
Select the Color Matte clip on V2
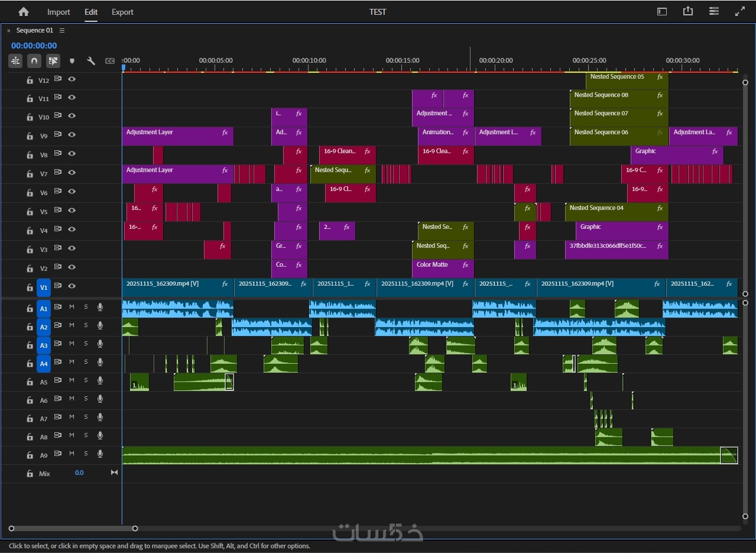coord(443,268)
